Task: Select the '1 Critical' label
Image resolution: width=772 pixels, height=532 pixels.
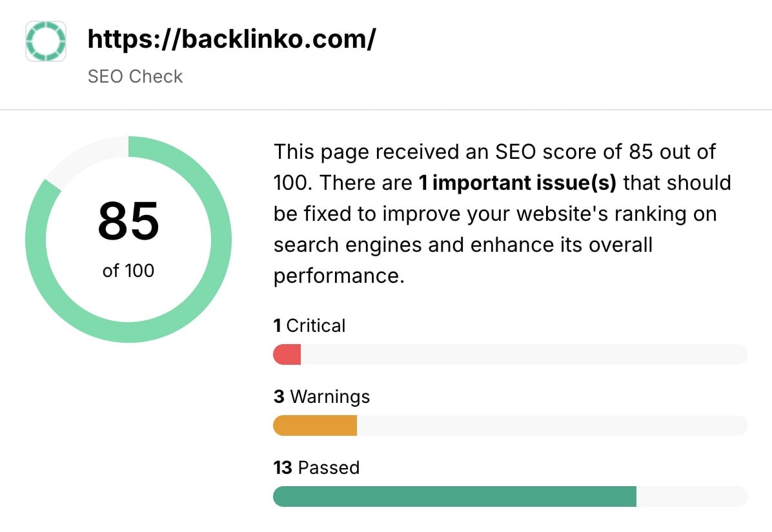Action: coord(309,325)
